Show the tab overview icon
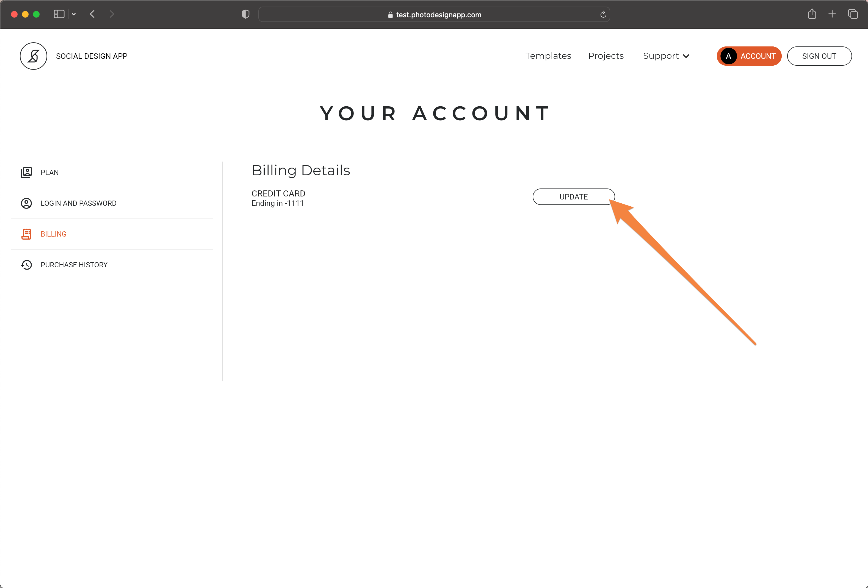The width and height of the screenshot is (868, 588). (853, 14)
